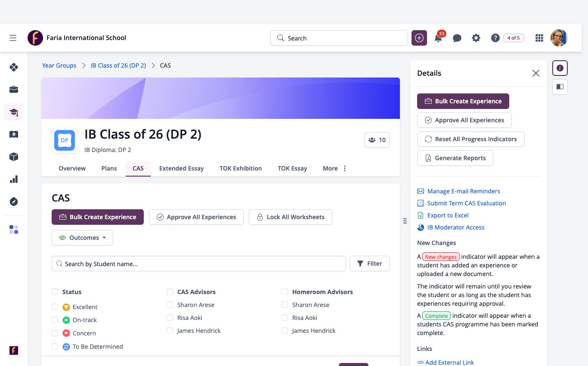Check the On-track status checkbox
Viewport: 588px width, 366px height.
(55, 320)
